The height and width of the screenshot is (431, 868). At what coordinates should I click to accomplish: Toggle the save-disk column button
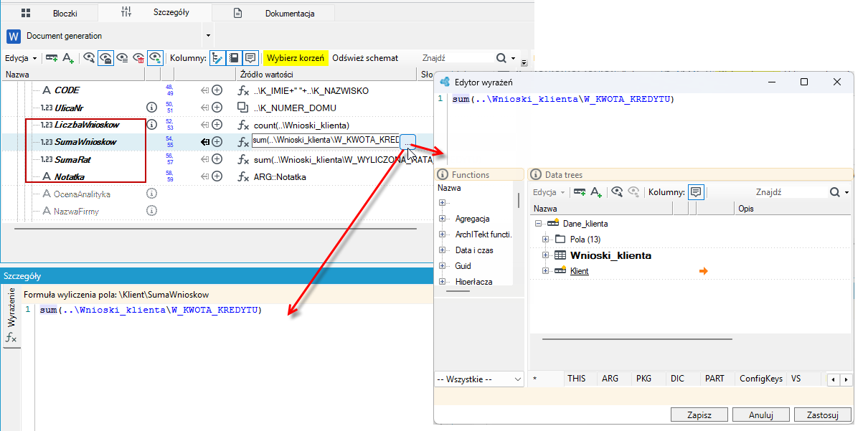click(x=234, y=58)
